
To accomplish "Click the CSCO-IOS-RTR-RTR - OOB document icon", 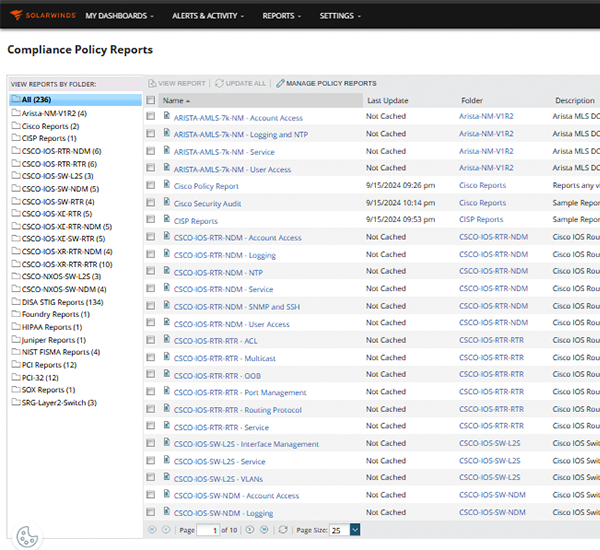I will pos(166,373).
